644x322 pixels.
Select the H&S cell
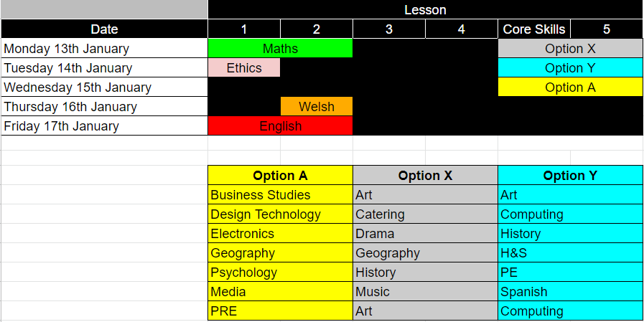click(x=570, y=253)
